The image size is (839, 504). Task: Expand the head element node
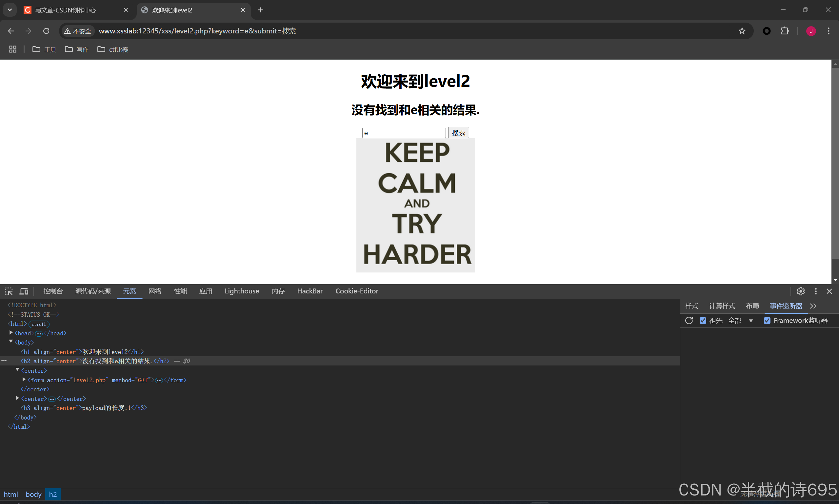[11, 333]
